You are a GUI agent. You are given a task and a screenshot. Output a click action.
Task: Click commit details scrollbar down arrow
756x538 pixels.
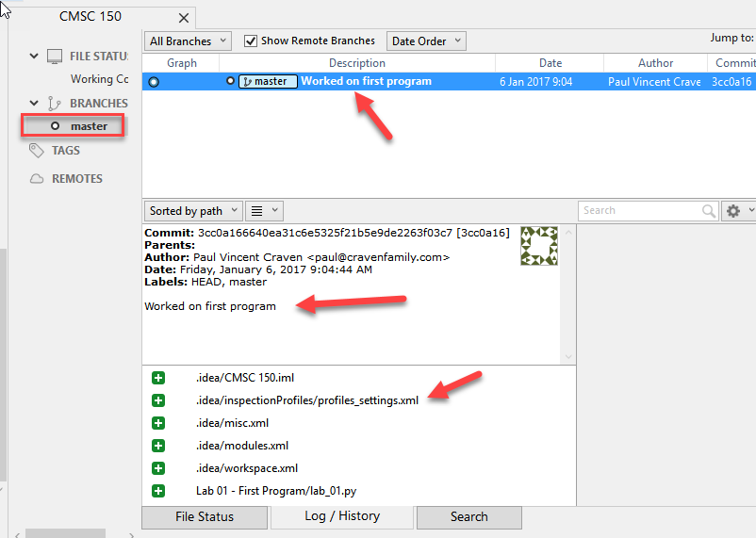coord(568,357)
